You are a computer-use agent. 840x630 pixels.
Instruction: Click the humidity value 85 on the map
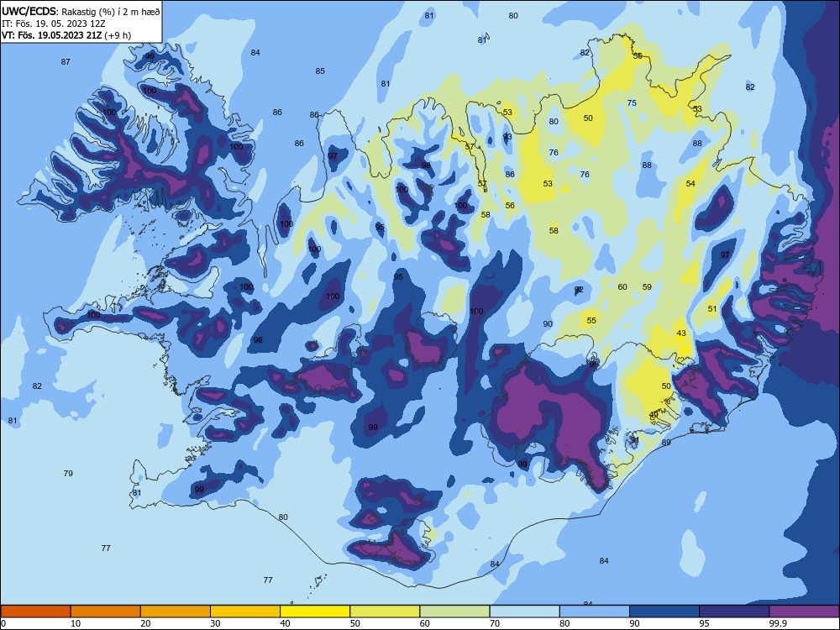pos(320,71)
